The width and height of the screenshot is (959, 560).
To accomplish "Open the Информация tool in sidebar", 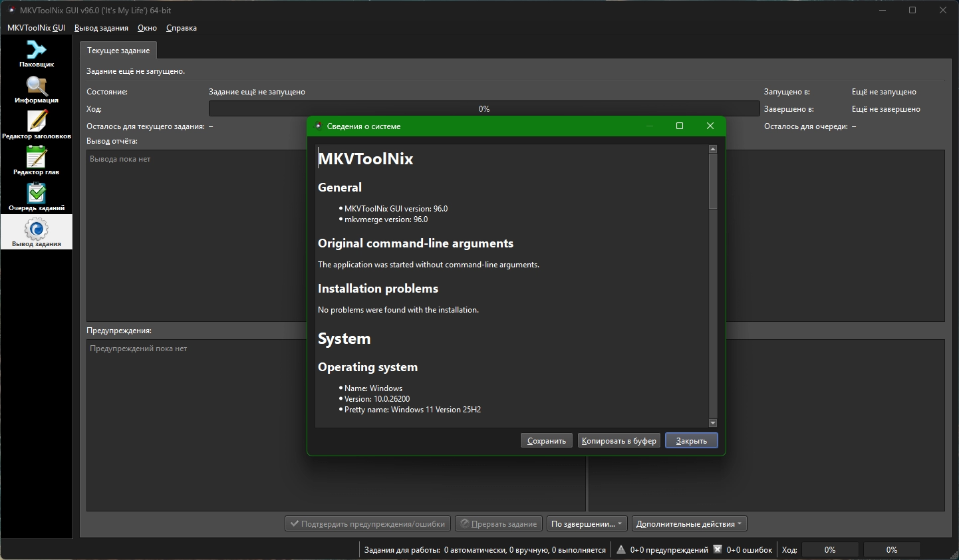I will point(37,90).
